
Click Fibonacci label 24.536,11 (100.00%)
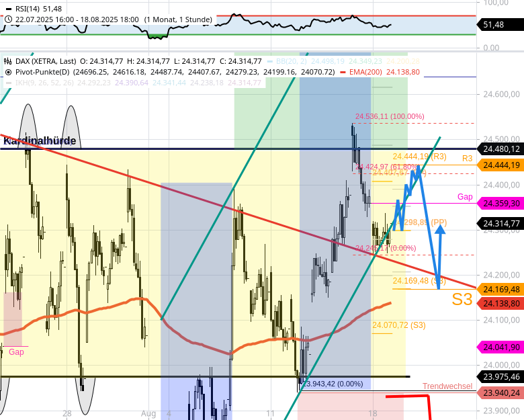pos(390,116)
